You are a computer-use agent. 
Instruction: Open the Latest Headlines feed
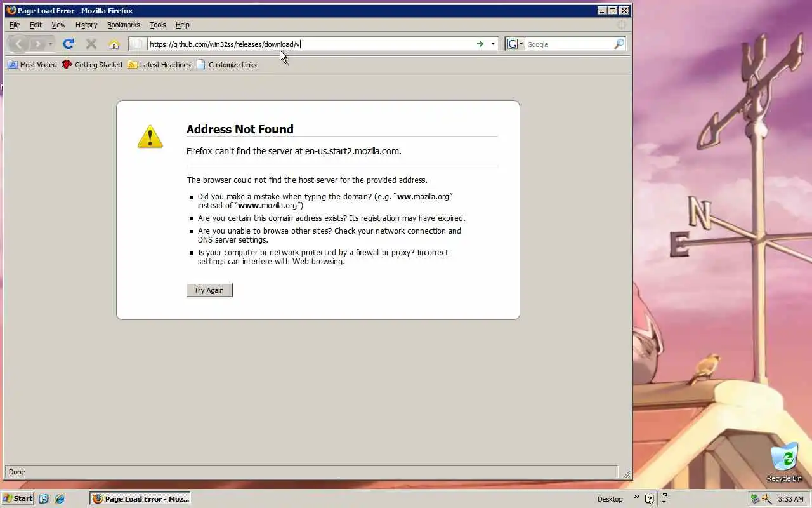(x=159, y=64)
